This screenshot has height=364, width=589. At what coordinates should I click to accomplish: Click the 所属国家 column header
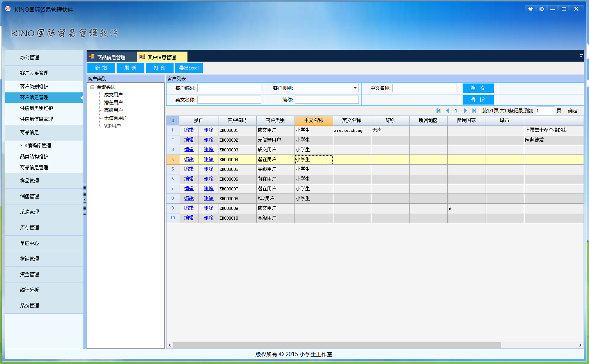[x=467, y=121]
